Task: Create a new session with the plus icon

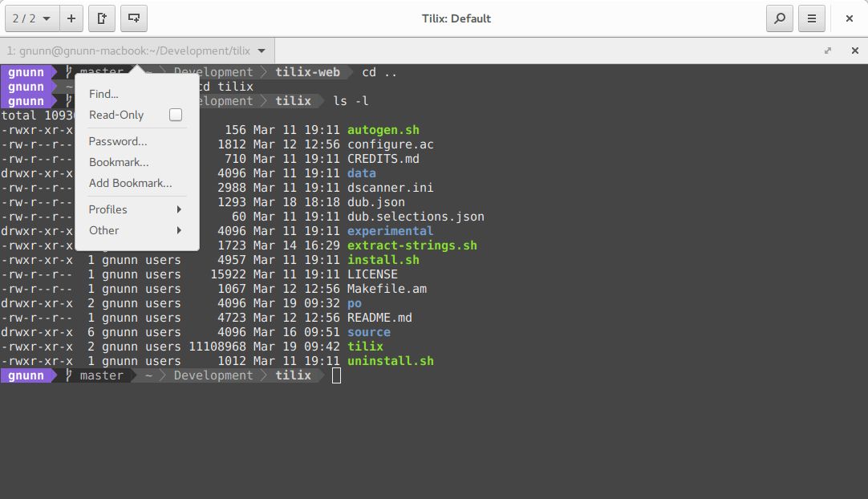Action: pyautogui.click(x=71, y=18)
